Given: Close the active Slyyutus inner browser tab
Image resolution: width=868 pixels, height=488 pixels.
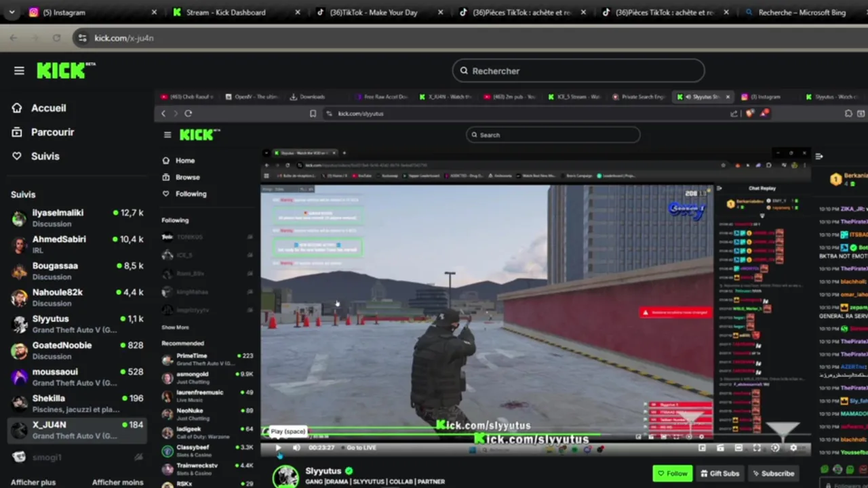Looking at the screenshot, I should 728,97.
